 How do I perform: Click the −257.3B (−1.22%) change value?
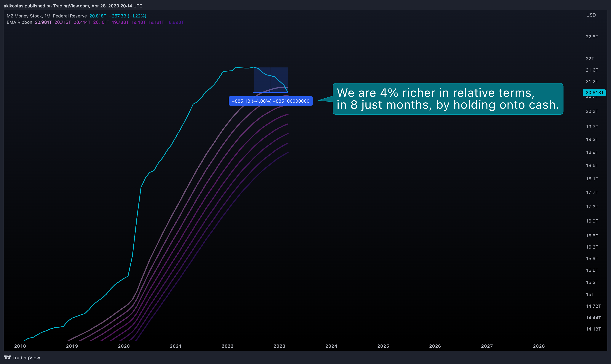[128, 16]
